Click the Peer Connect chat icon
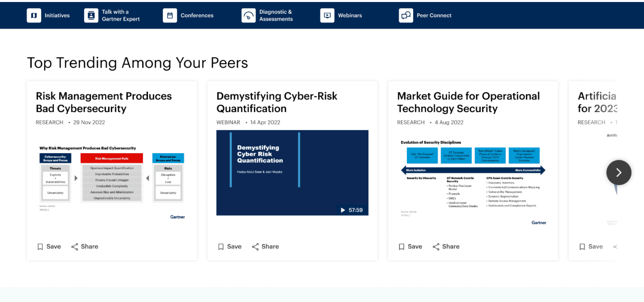This screenshot has width=644, height=302. pos(406,15)
